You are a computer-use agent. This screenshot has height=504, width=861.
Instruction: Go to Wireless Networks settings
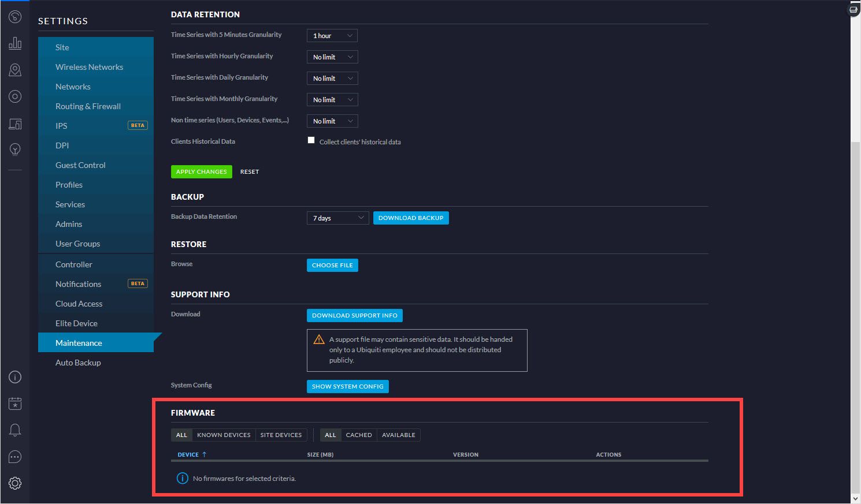(89, 67)
